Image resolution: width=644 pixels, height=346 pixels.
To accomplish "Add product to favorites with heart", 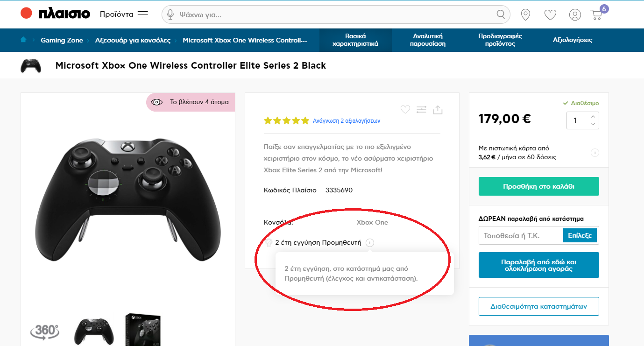I will [x=405, y=110].
